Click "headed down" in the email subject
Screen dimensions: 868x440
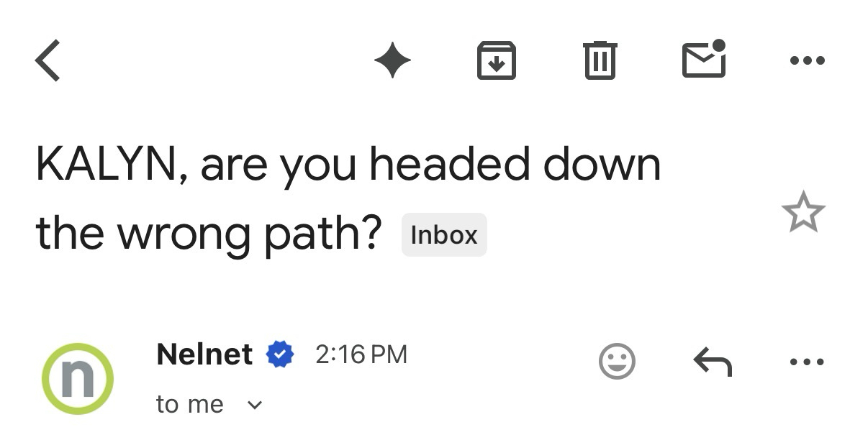point(515,165)
